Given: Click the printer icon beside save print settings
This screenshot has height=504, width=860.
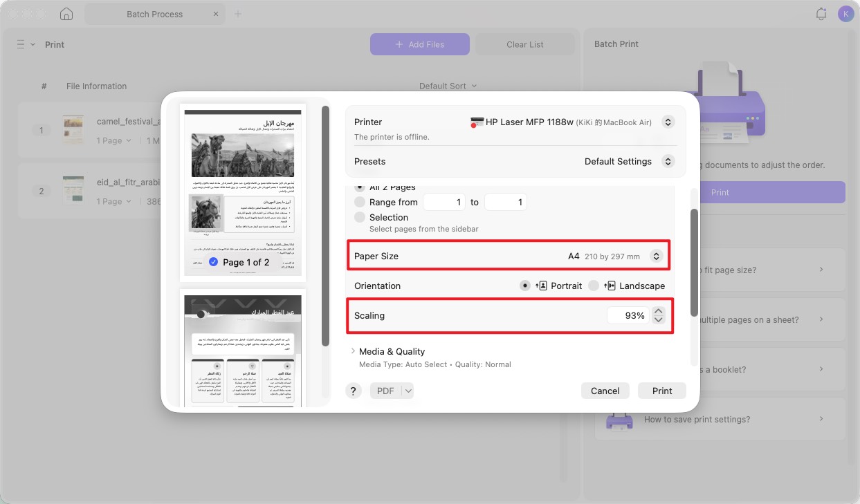Looking at the screenshot, I should pyautogui.click(x=619, y=420).
